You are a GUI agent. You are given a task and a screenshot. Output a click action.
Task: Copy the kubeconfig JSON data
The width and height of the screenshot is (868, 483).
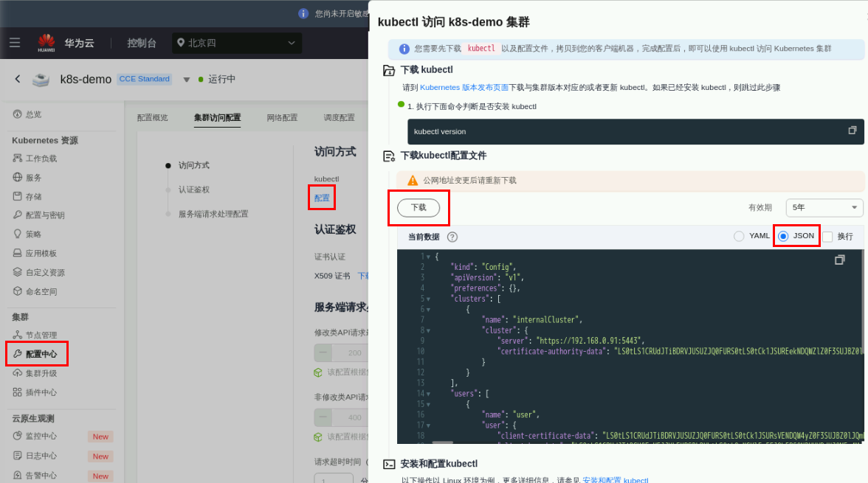(x=840, y=260)
